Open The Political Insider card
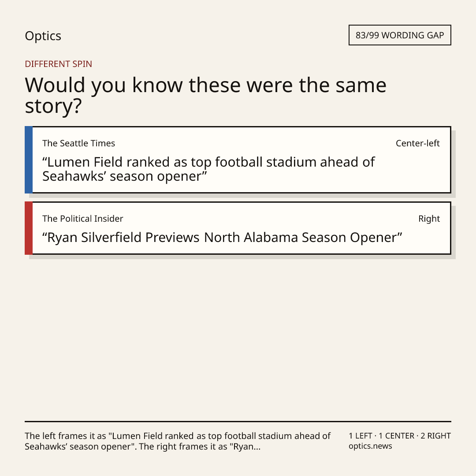476x476 pixels. (x=238, y=228)
